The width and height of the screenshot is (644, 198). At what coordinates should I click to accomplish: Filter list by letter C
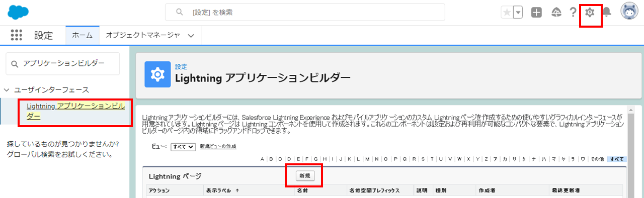click(x=280, y=159)
